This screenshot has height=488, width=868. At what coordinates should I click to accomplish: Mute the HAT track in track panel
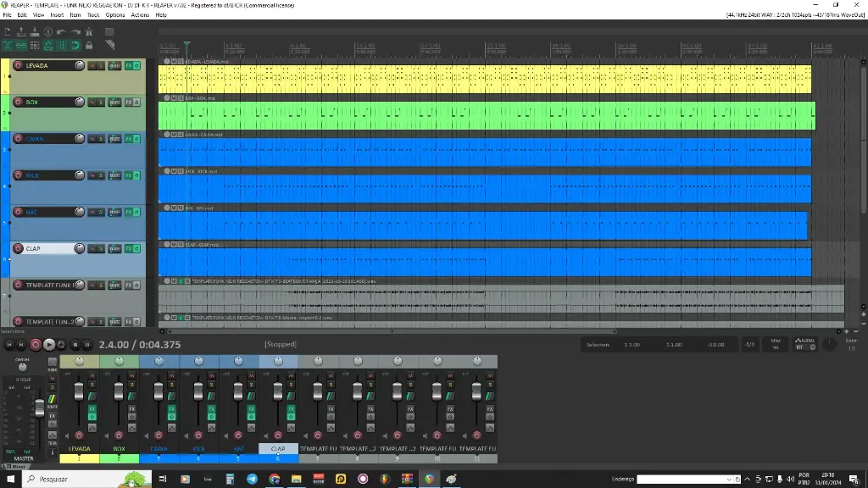click(92, 212)
